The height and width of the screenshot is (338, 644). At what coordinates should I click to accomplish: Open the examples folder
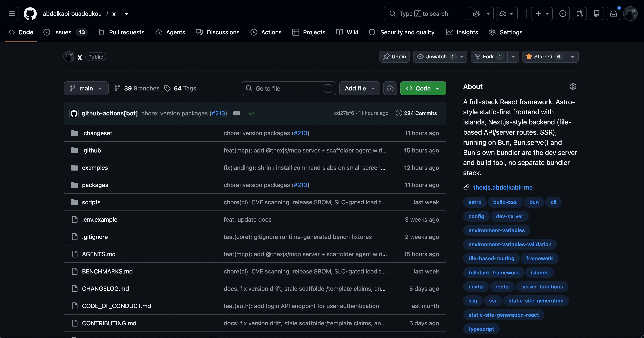[95, 167]
